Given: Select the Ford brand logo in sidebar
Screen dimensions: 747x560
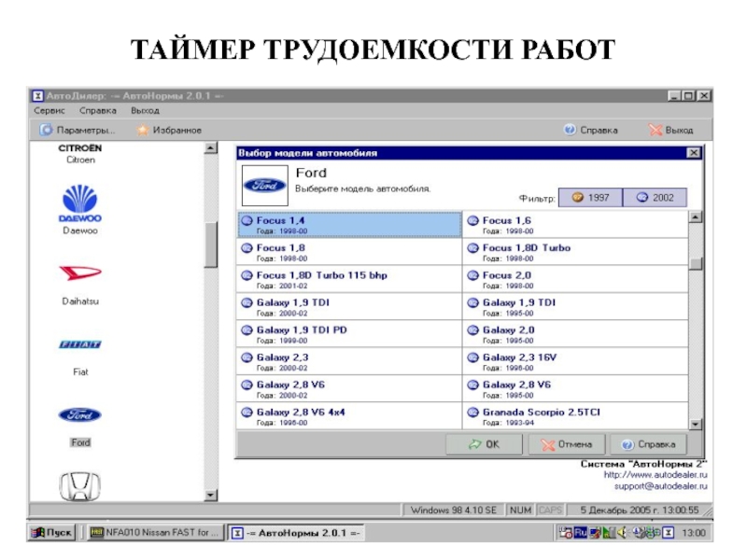Looking at the screenshot, I should tap(80, 414).
